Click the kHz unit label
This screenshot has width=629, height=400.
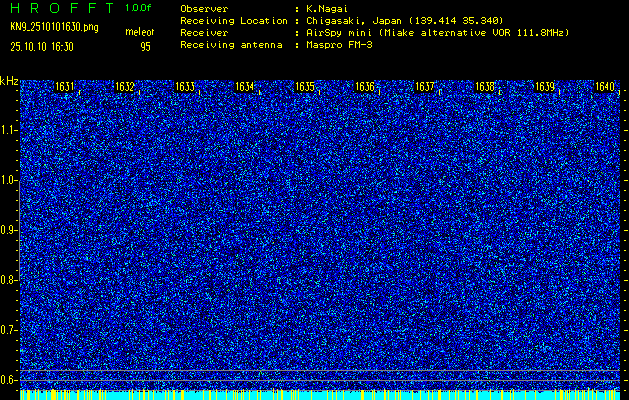[x=9, y=81]
